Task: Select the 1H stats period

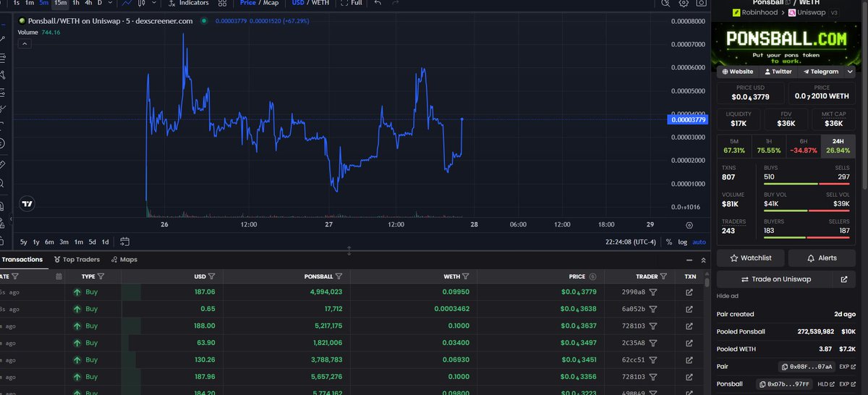Action: tap(768, 145)
